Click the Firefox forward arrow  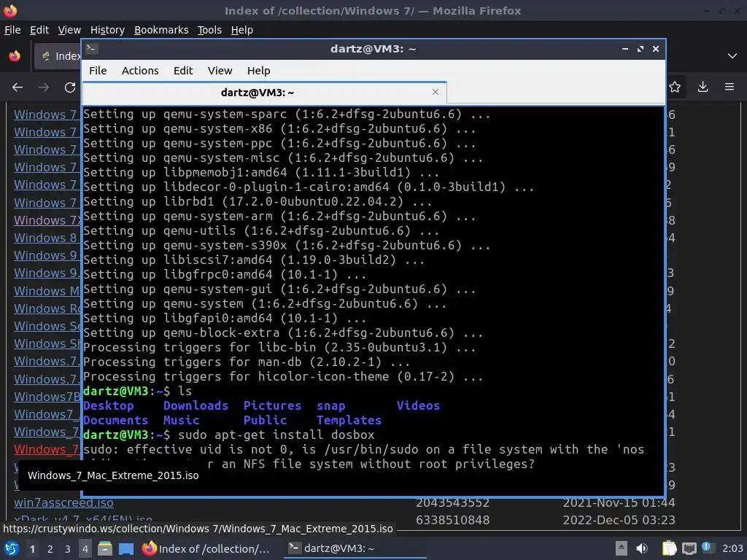click(43, 87)
